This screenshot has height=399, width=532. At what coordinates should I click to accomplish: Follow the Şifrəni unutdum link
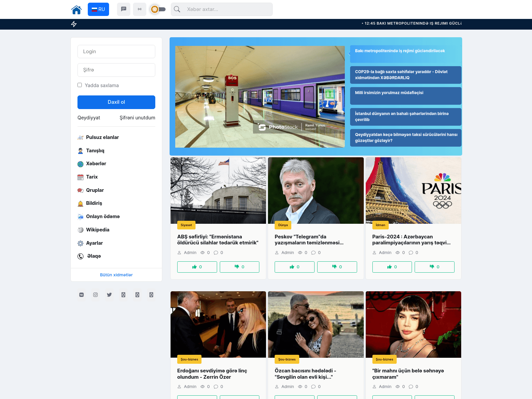pos(137,118)
